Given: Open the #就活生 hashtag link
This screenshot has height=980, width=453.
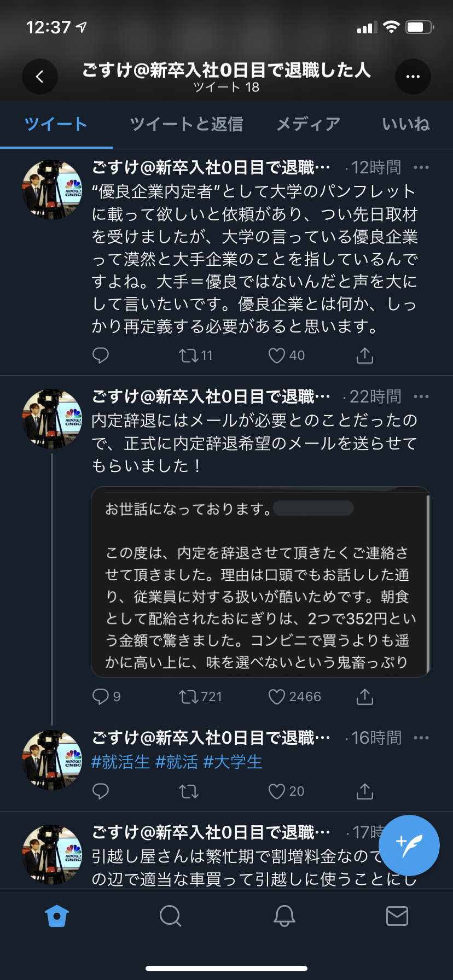Looking at the screenshot, I should point(120,762).
